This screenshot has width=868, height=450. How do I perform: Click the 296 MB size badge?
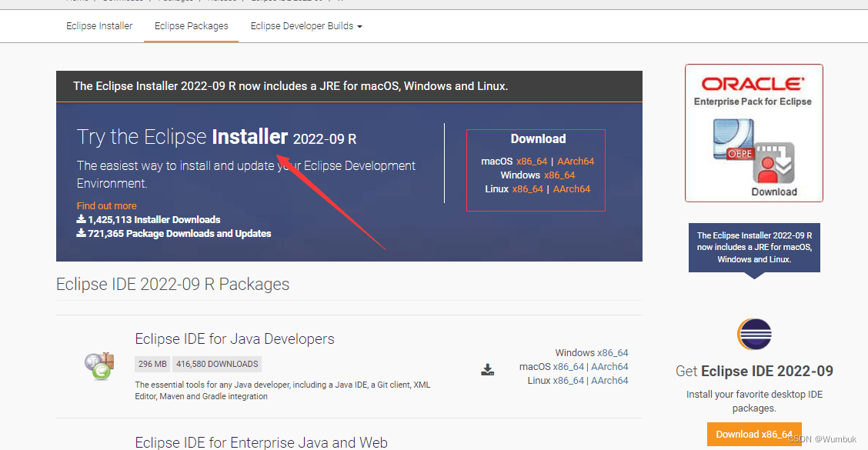(152, 364)
